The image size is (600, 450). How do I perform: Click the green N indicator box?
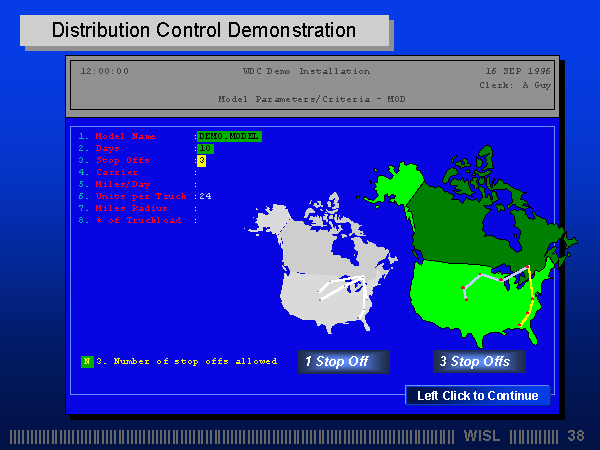click(x=87, y=362)
